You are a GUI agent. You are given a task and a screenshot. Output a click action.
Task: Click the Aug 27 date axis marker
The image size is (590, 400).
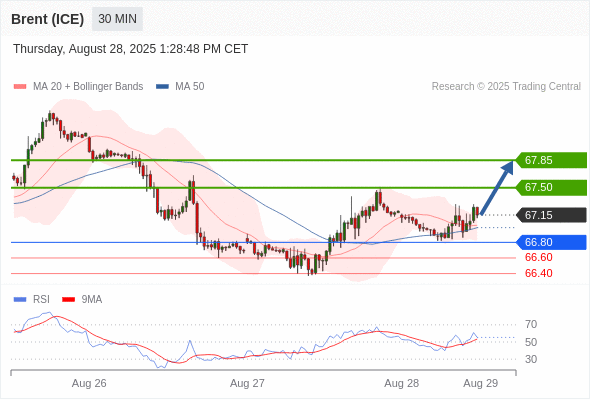pos(247,383)
